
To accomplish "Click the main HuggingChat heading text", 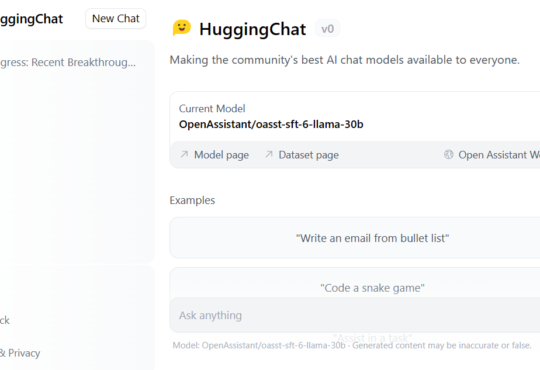I will [252, 29].
